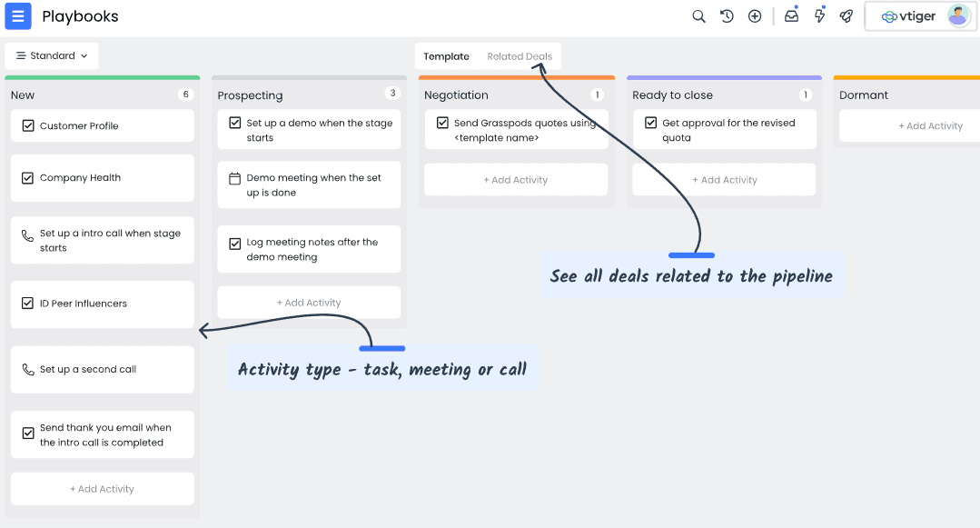980x528 pixels.
Task: Click the search magnifier icon
Action: point(698,16)
